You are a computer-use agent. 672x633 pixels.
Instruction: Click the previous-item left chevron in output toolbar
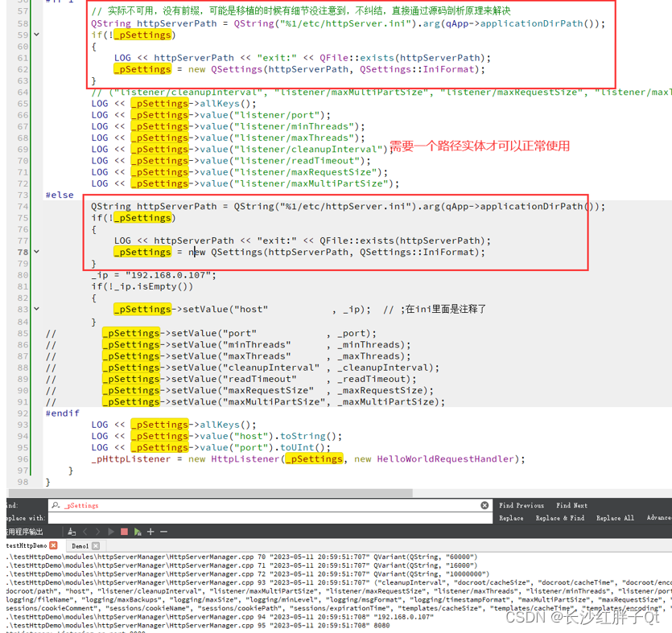(x=85, y=532)
